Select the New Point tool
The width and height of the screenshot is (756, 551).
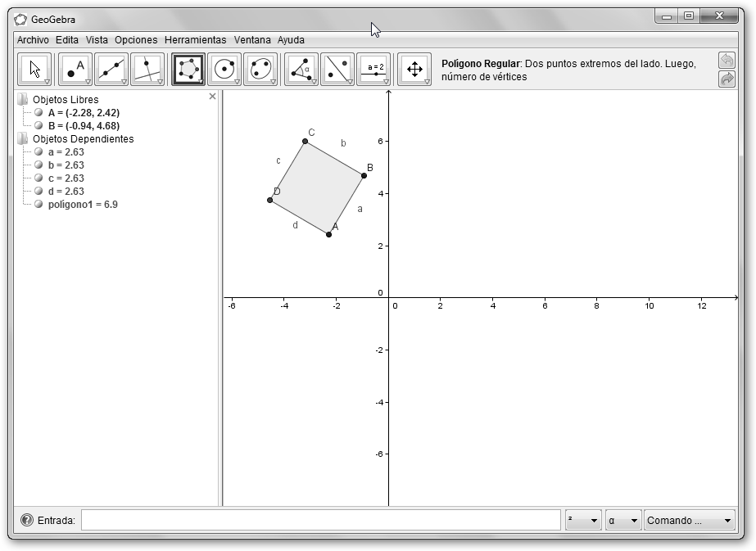[75, 70]
